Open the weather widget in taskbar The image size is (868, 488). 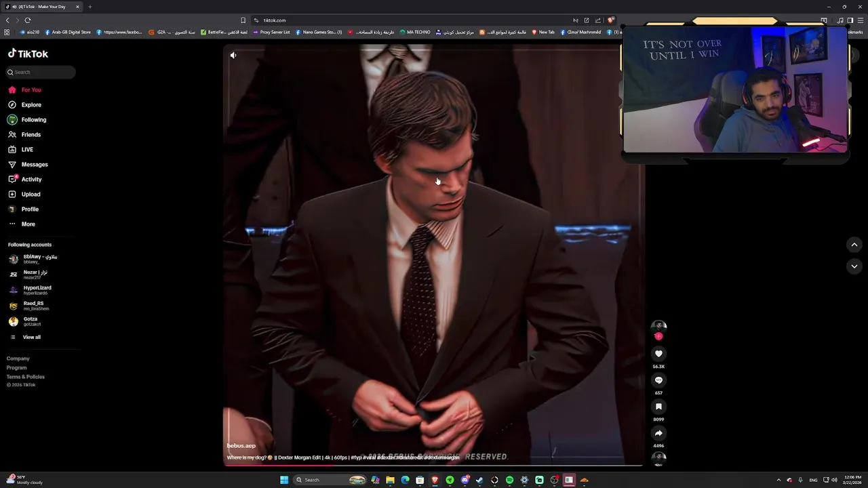(x=24, y=480)
